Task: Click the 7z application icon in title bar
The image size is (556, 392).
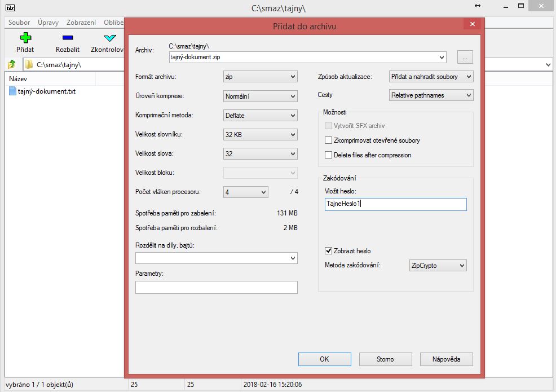Action: point(10,8)
